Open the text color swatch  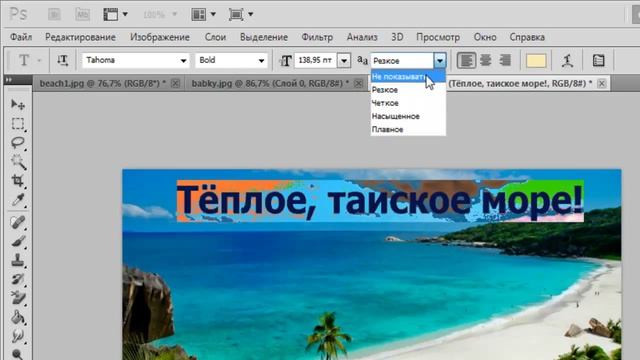click(x=536, y=60)
